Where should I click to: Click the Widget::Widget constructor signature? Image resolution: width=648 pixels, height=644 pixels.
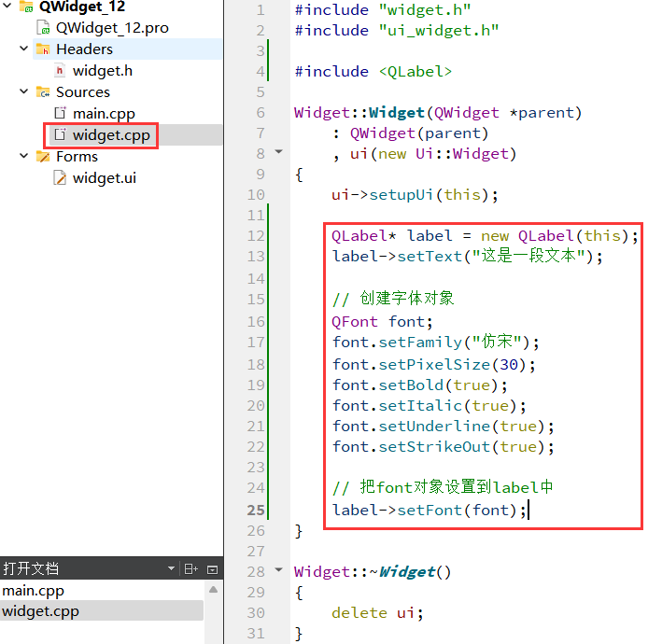(x=438, y=113)
